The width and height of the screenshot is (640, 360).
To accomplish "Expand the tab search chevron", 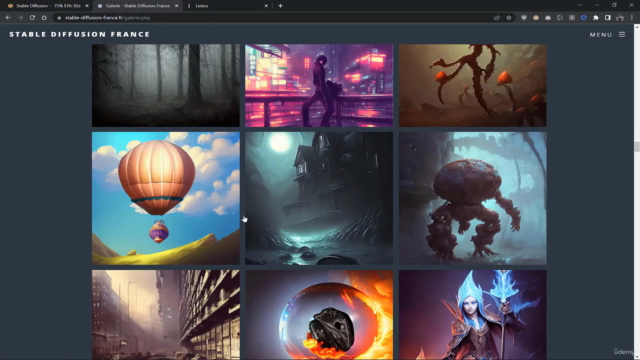I will click(580, 5).
